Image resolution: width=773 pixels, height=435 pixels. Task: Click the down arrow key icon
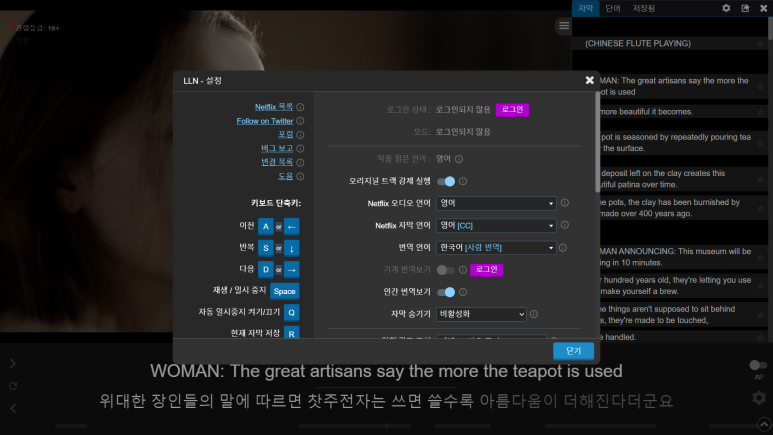pyautogui.click(x=291, y=248)
